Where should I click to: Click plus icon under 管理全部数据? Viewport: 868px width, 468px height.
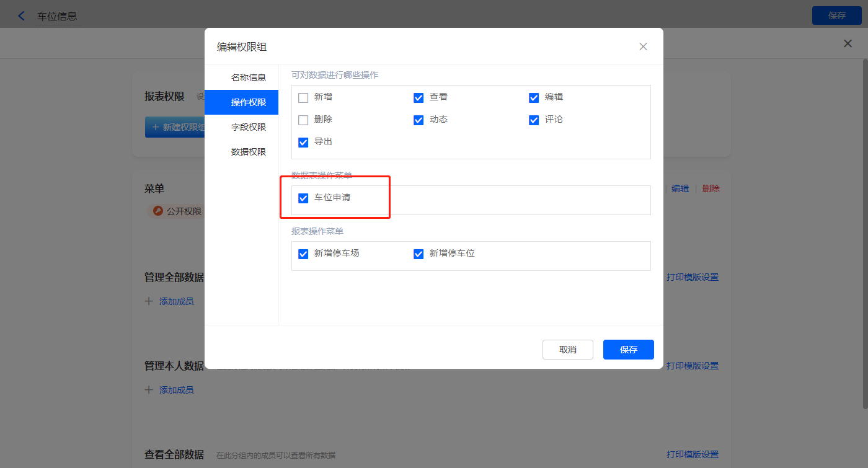point(149,301)
